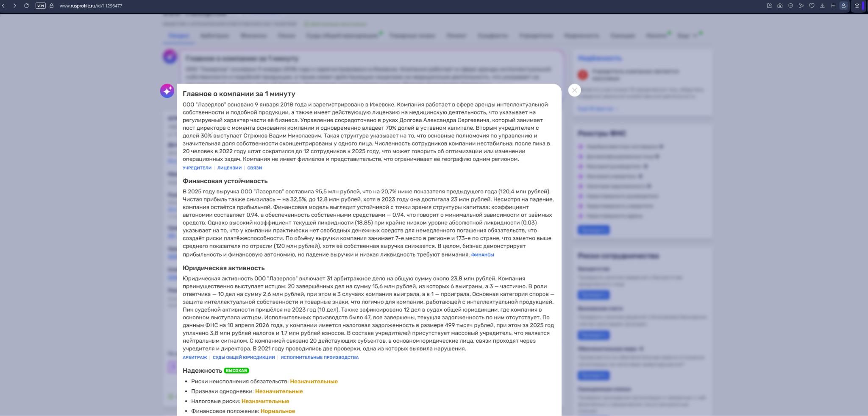
Task: Open the ФИНАНСЫ link
Action: 483,255
